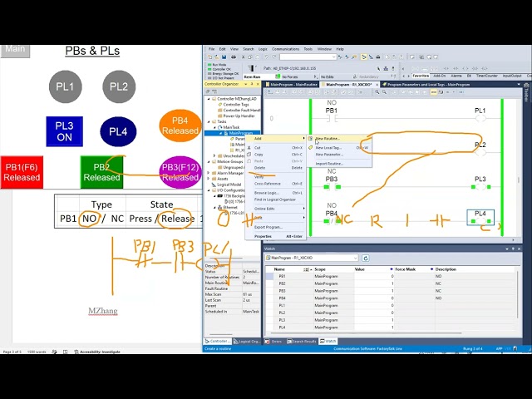
Task: Open the File menu
Action: 212,49
